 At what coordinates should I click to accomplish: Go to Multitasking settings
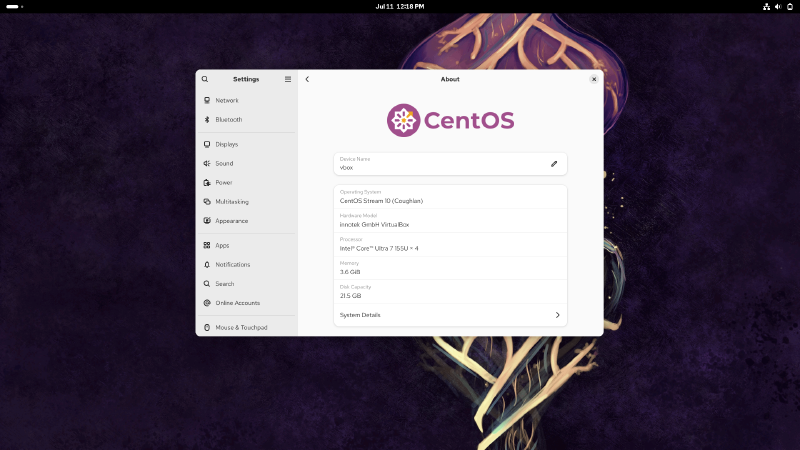click(232, 202)
